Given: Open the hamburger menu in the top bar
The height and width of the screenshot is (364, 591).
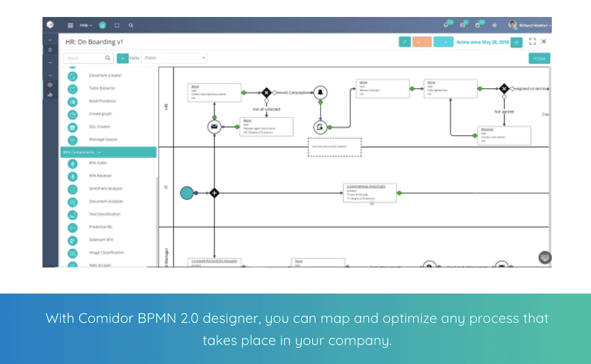Looking at the screenshot, I should (x=70, y=25).
